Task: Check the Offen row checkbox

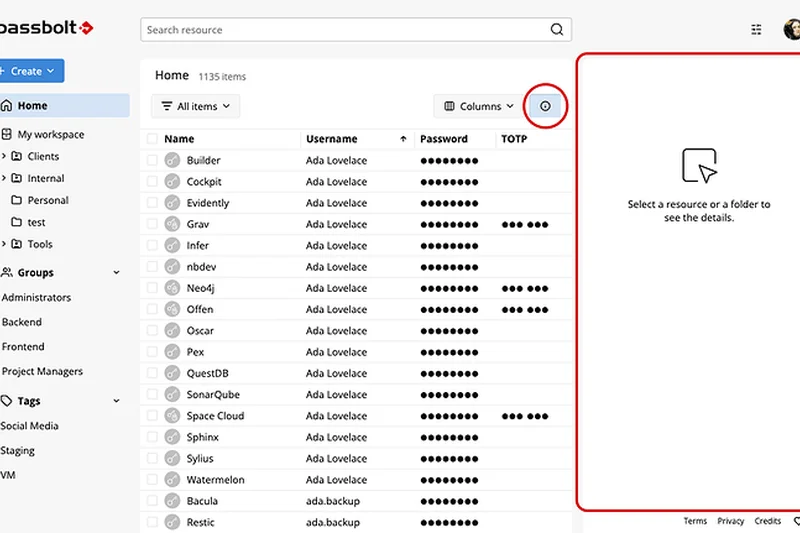Action: coord(152,309)
